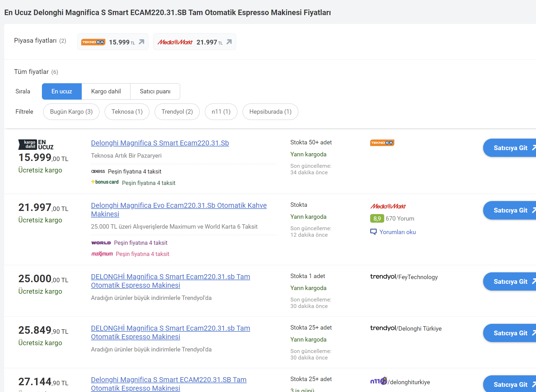Toggle the Bugün Kargo (3) filter

(x=71, y=112)
